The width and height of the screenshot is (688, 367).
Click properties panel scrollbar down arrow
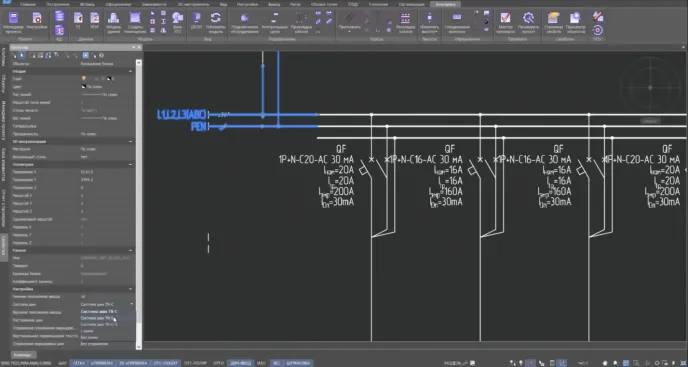[139, 346]
